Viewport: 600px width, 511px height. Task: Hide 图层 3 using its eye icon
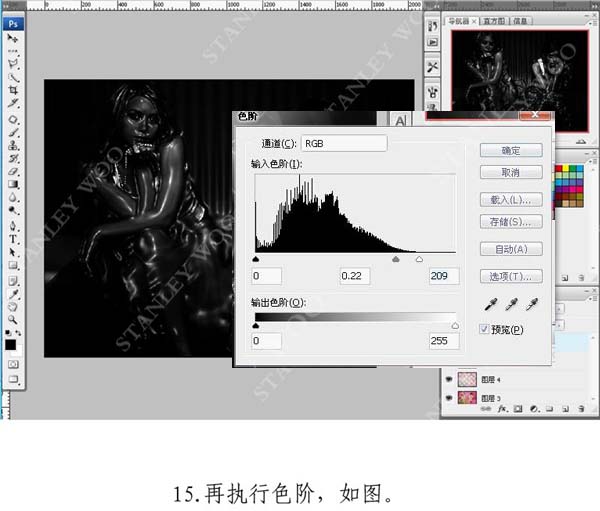tap(448, 398)
